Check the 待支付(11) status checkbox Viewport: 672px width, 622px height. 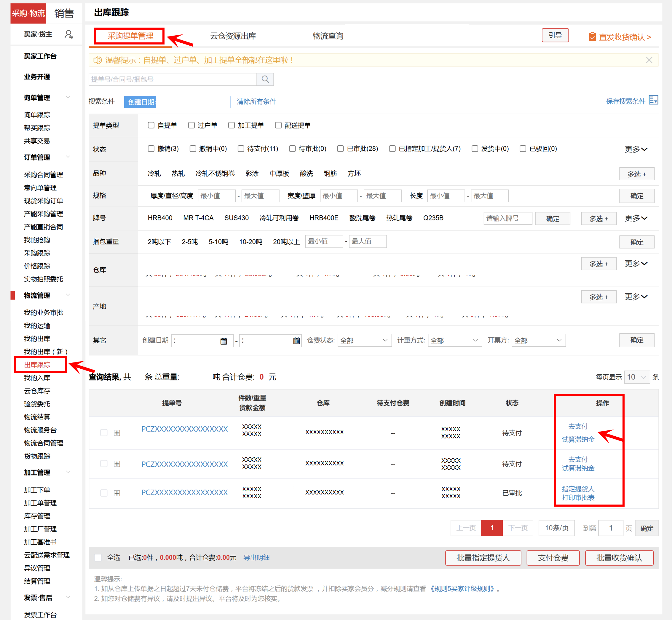click(x=241, y=149)
